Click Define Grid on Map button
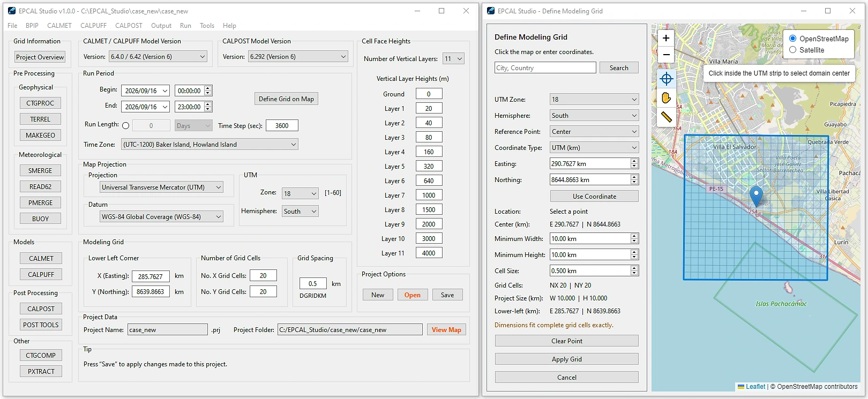Screen dimensions: 868x399 (x=286, y=99)
